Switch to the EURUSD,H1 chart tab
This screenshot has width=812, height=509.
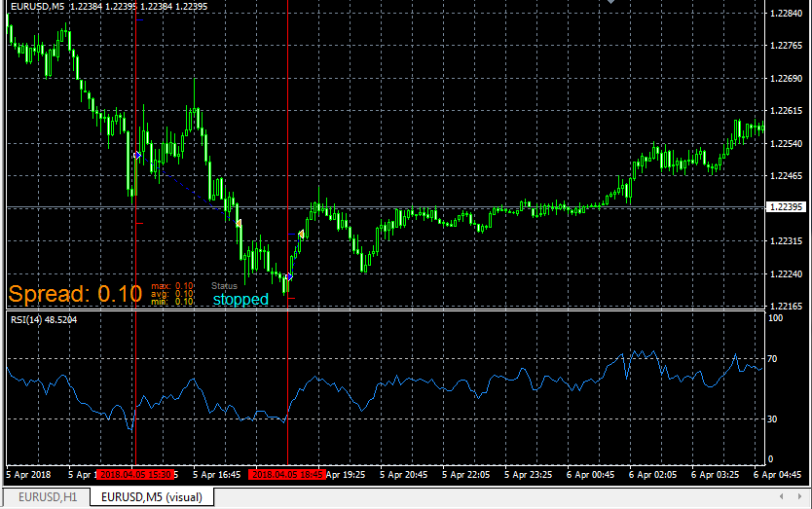[48, 497]
